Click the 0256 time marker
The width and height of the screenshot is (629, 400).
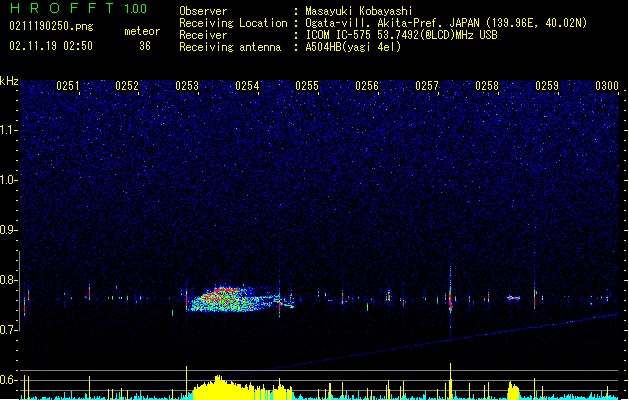367,85
